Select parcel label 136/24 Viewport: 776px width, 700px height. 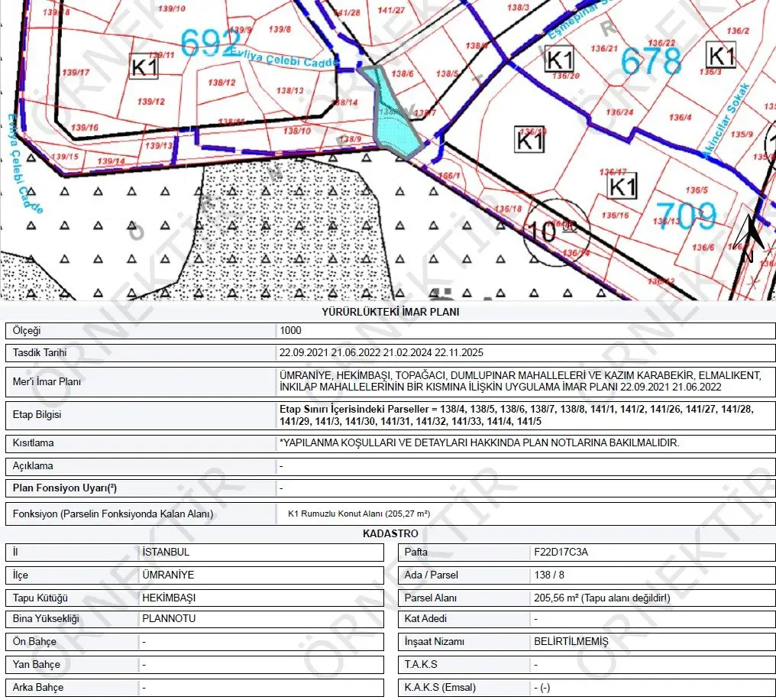pos(619,112)
